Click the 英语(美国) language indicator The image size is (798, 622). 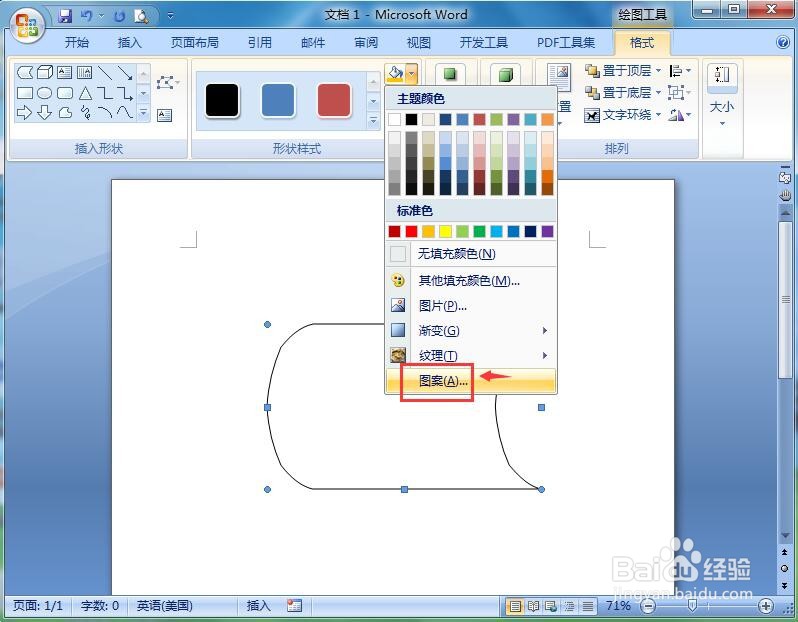pyautogui.click(x=164, y=605)
